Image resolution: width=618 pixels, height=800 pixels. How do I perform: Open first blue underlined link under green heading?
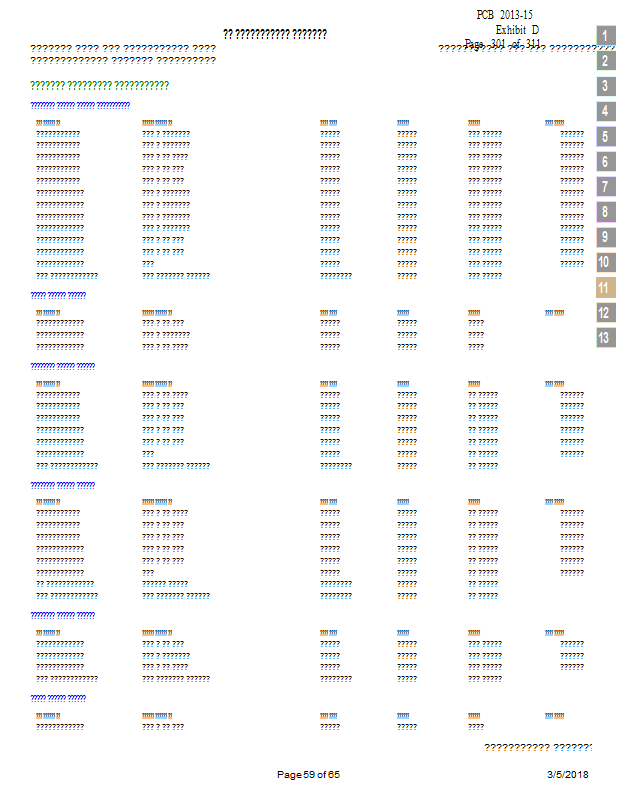pyautogui.click(x=80, y=105)
